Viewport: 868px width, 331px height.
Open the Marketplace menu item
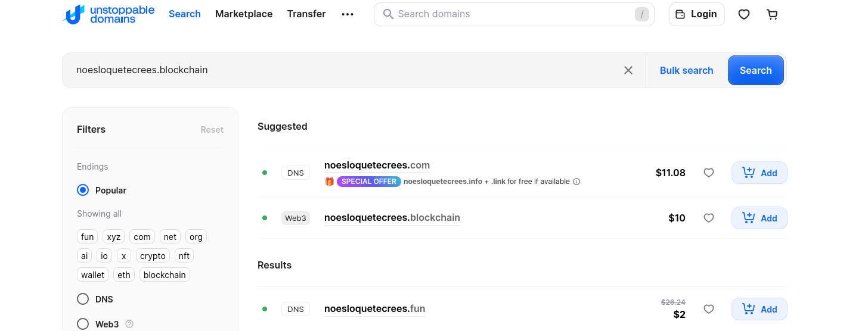pyautogui.click(x=244, y=14)
